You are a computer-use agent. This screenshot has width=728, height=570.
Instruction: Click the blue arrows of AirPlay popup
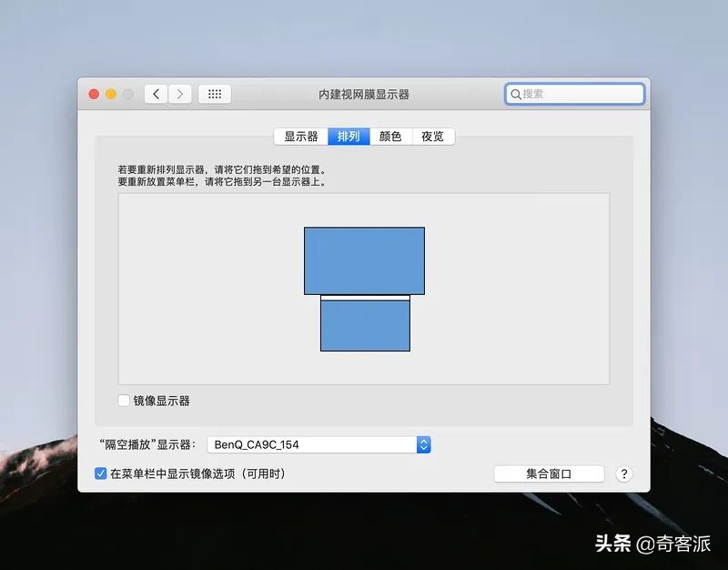(423, 444)
